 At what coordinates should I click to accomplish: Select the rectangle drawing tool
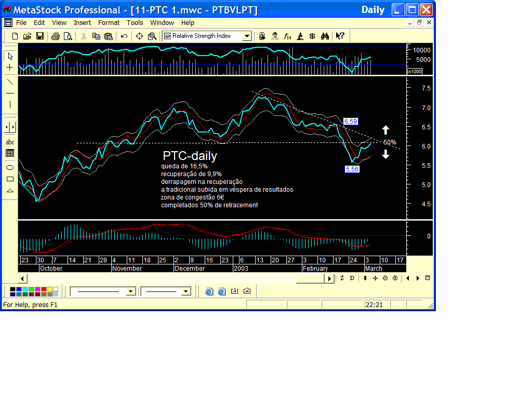pyautogui.click(x=10, y=179)
